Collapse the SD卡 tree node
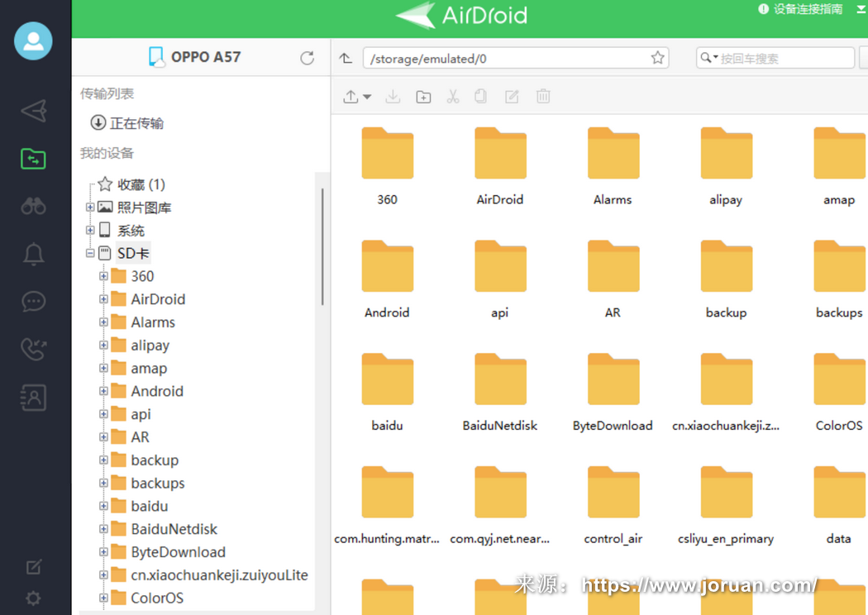This screenshot has width=868, height=615. coord(90,254)
